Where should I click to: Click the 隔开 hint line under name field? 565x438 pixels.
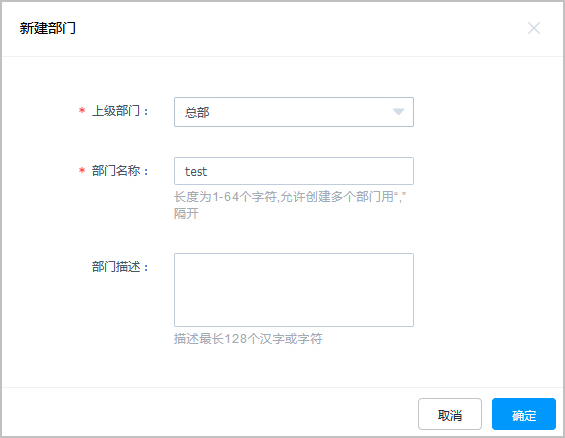(x=186, y=214)
